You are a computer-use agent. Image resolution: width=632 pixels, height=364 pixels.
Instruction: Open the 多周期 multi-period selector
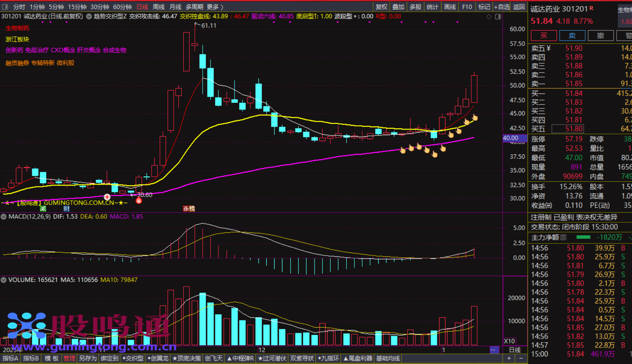pos(194,7)
